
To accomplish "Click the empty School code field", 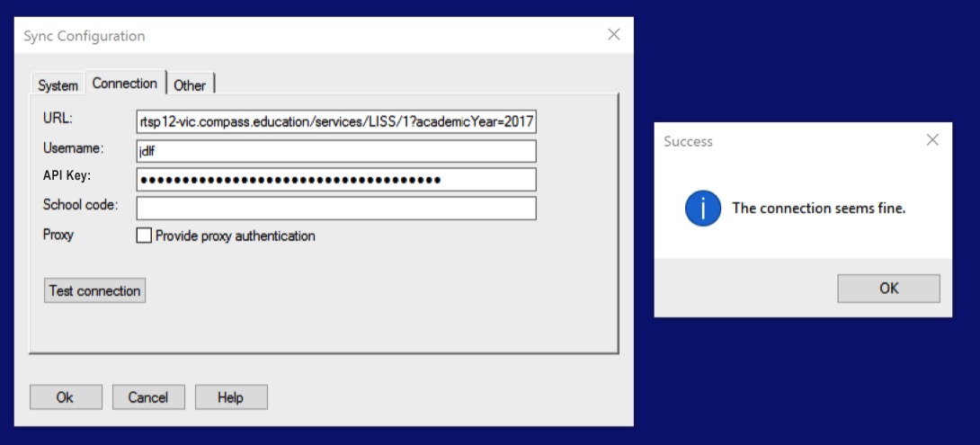I will pos(336,208).
